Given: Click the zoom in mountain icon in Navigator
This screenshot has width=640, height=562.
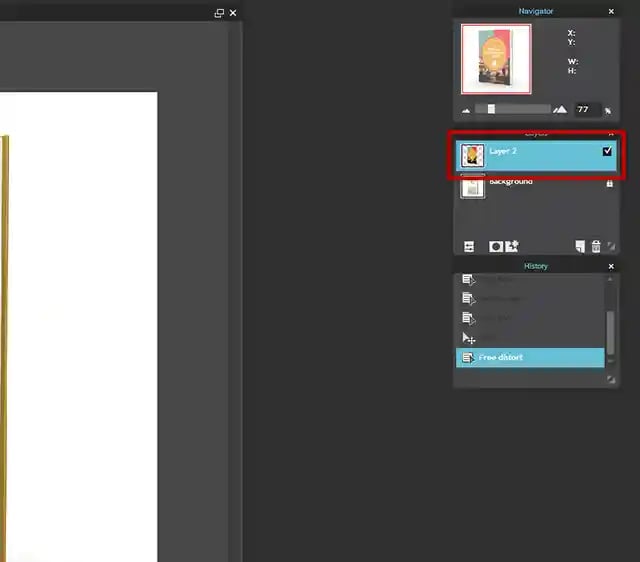Looking at the screenshot, I should [x=560, y=110].
